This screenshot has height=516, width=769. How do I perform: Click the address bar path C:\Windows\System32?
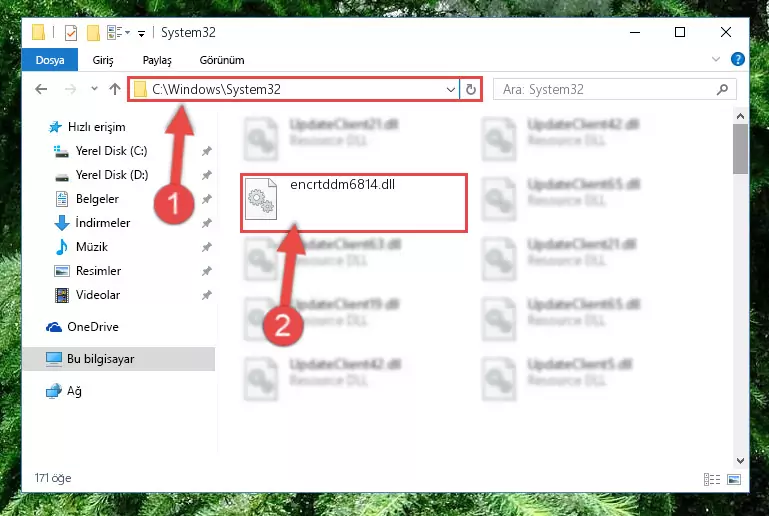point(216,89)
